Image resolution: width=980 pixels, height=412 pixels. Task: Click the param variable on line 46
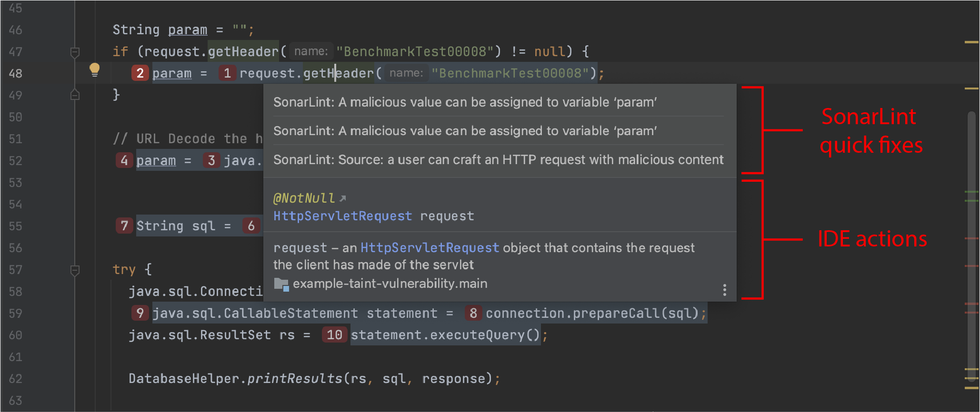[x=188, y=30]
